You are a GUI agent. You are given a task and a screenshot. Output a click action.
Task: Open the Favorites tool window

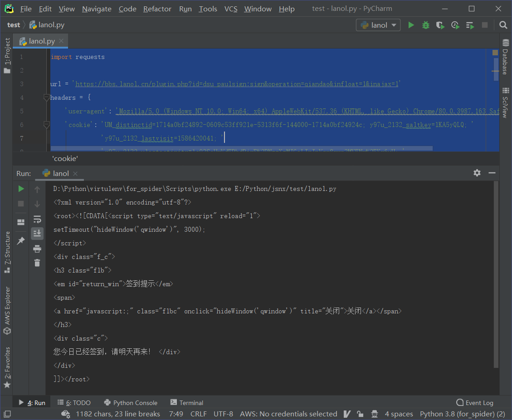click(x=7, y=368)
